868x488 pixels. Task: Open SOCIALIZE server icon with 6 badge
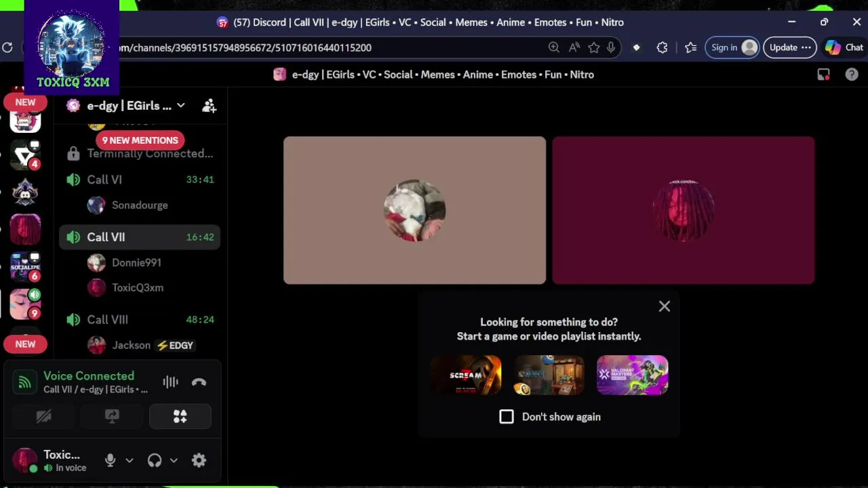(26, 266)
